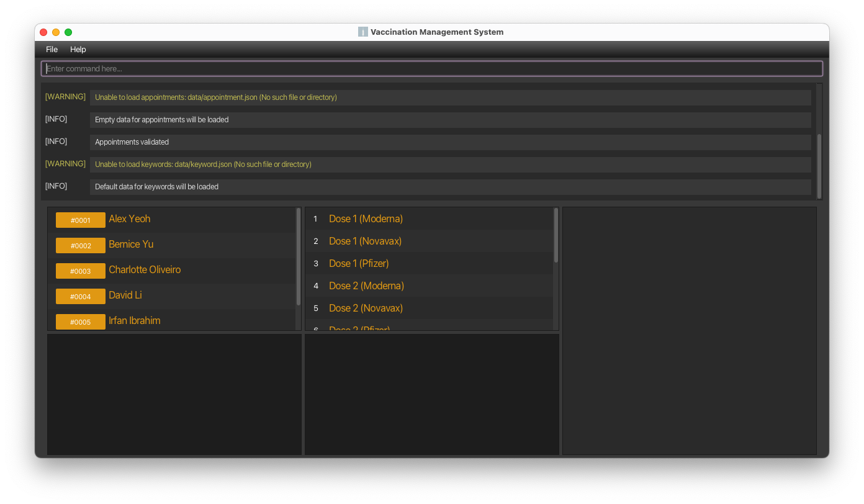Close the Vaccination Management System window
This screenshot has height=504, width=864.
(43, 32)
